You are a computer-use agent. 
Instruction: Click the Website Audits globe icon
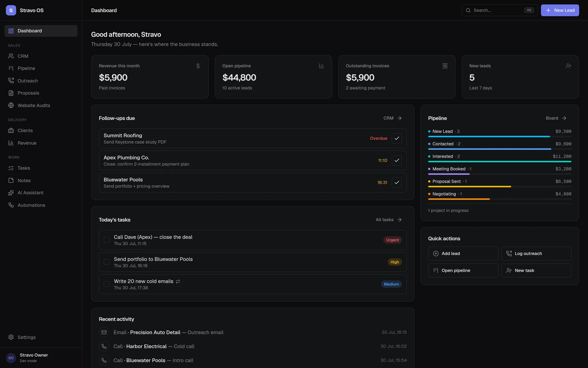[x=11, y=105]
